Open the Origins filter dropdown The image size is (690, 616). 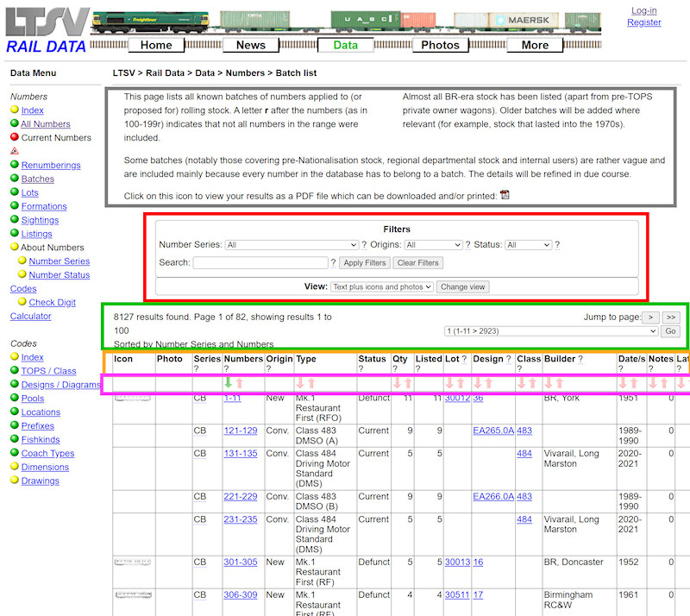(433, 244)
